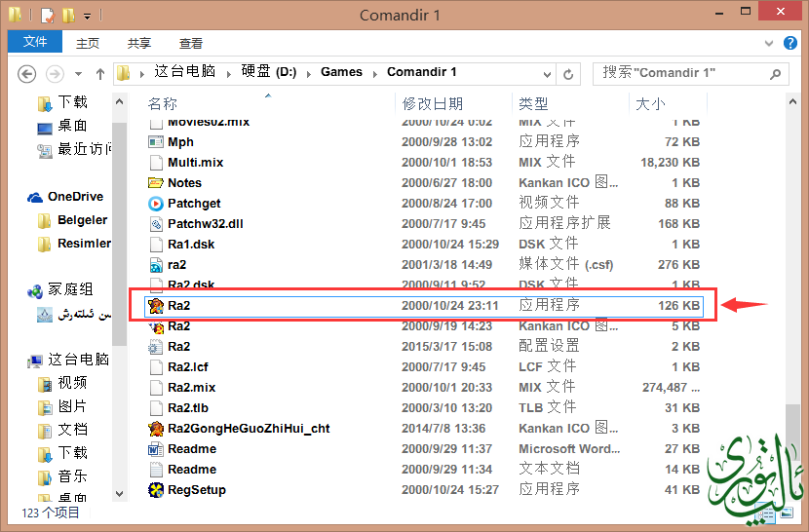Image resolution: width=809 pixels, height=532 pixels.
Task: Open Belgeler folder in navigation pane
Action: coord(73,221)
